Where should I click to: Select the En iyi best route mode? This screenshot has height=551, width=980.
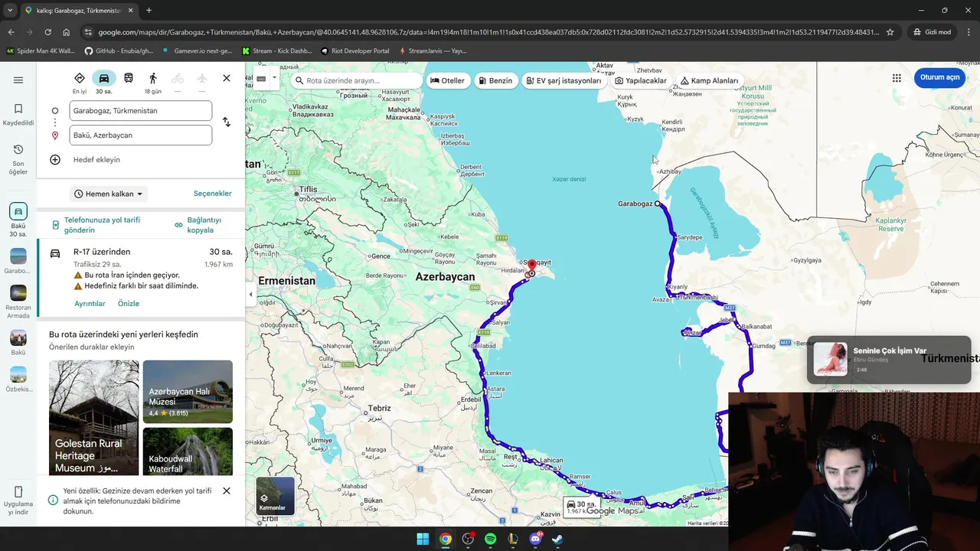pyautogui.click(x=80, y=83)
